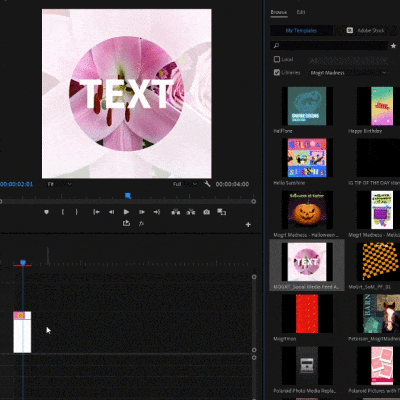
Task: Go to Out point
Action: pyautogui.click(x=157, y=212)
